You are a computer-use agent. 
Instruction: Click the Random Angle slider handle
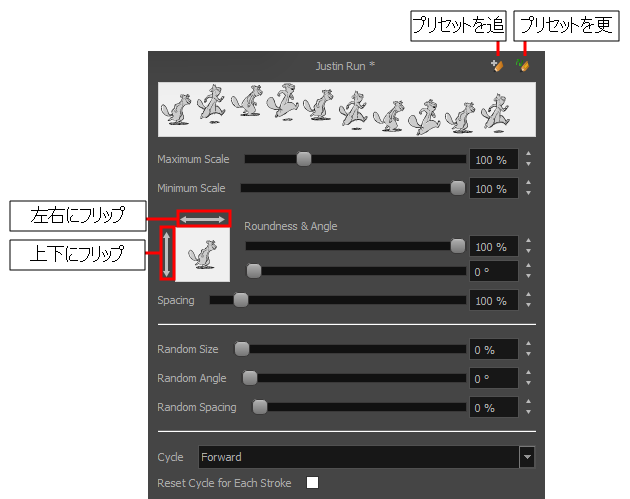(x=250, y=378)
